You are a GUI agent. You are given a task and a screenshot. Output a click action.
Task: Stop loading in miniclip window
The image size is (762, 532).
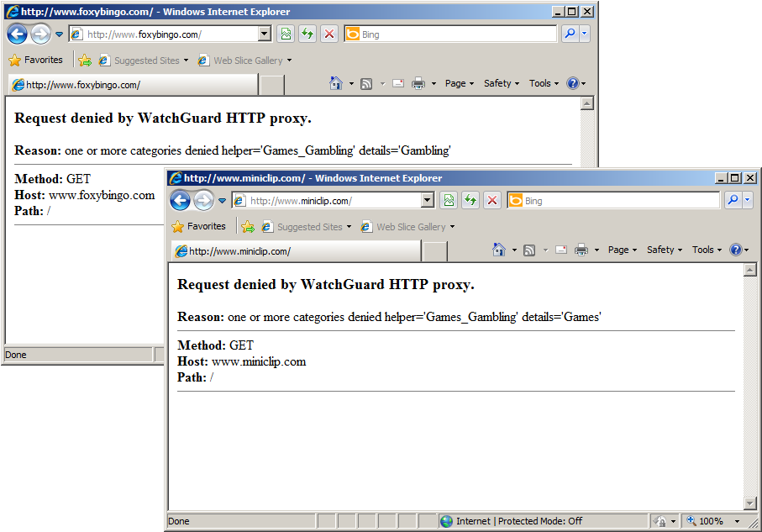(x=491, y=200)
